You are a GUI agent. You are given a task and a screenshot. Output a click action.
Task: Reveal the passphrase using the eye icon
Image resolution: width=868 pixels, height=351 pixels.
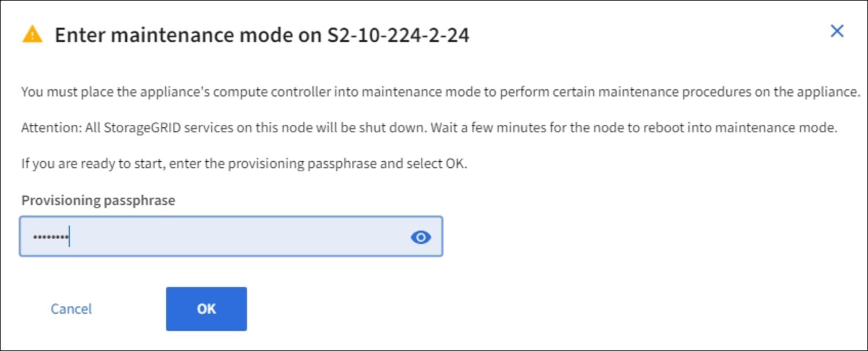click(x=421, y=238)
